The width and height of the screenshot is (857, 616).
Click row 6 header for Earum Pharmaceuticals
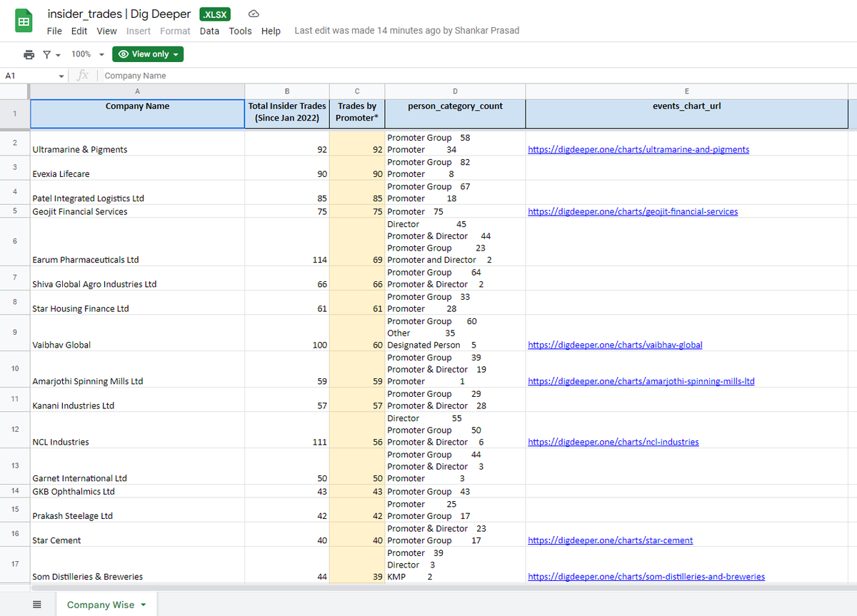(15, 241)
